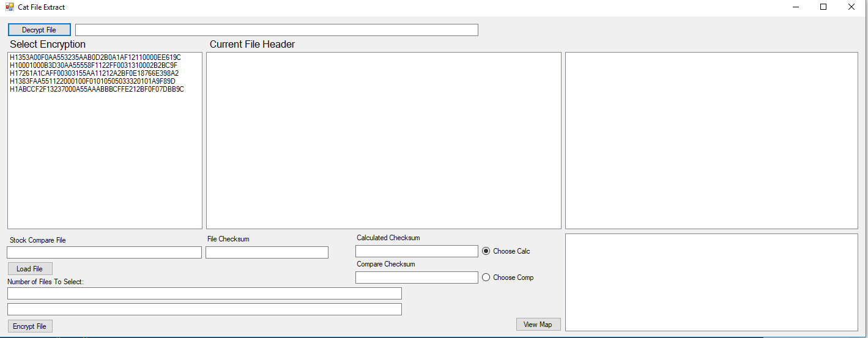Screen dimensions: 868x338
Task: Click the Compare Checksum field
Action: click(x=417, y=277)
